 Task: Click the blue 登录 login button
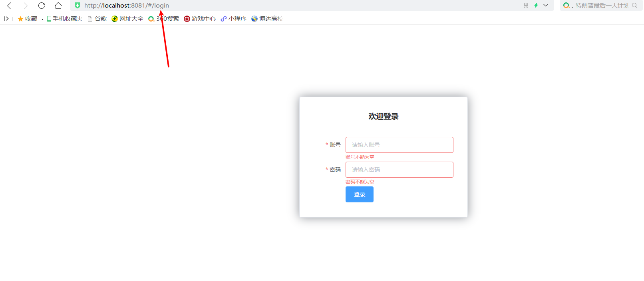coord(360,194)
